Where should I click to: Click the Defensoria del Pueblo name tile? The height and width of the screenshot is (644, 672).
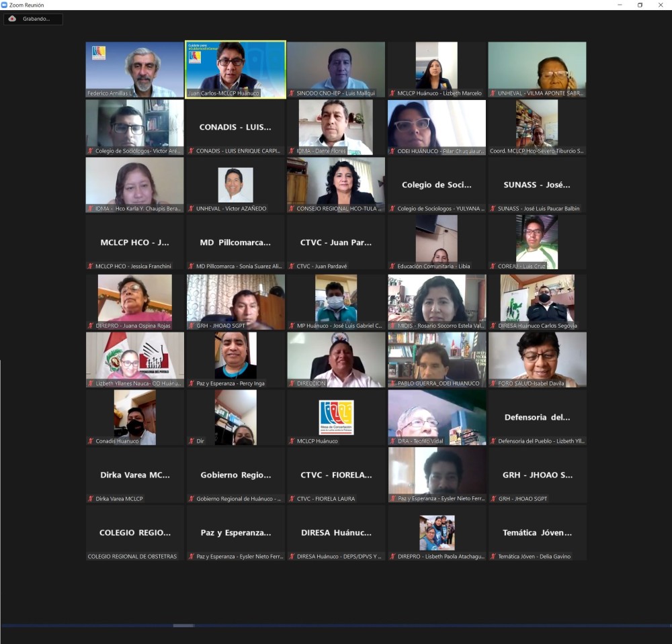(x=537, y=417)
